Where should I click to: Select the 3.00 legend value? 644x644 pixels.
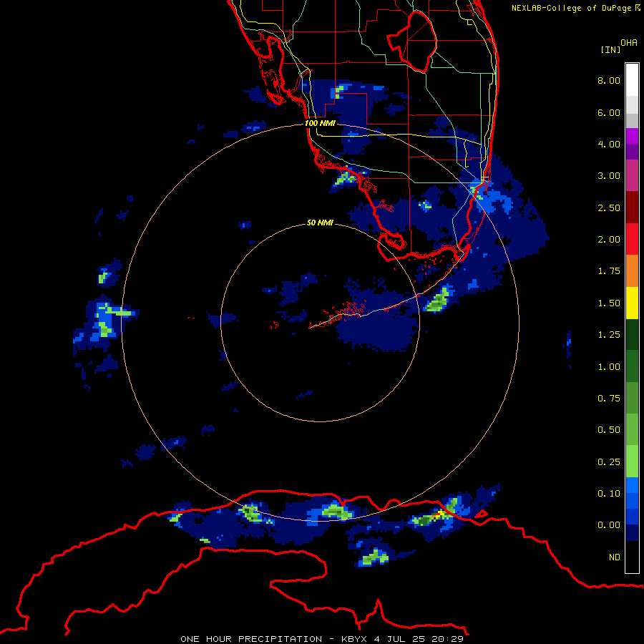609,176
